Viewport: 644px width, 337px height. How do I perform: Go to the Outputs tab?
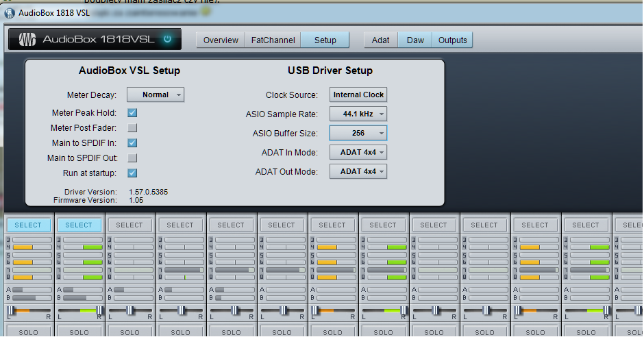452,40
